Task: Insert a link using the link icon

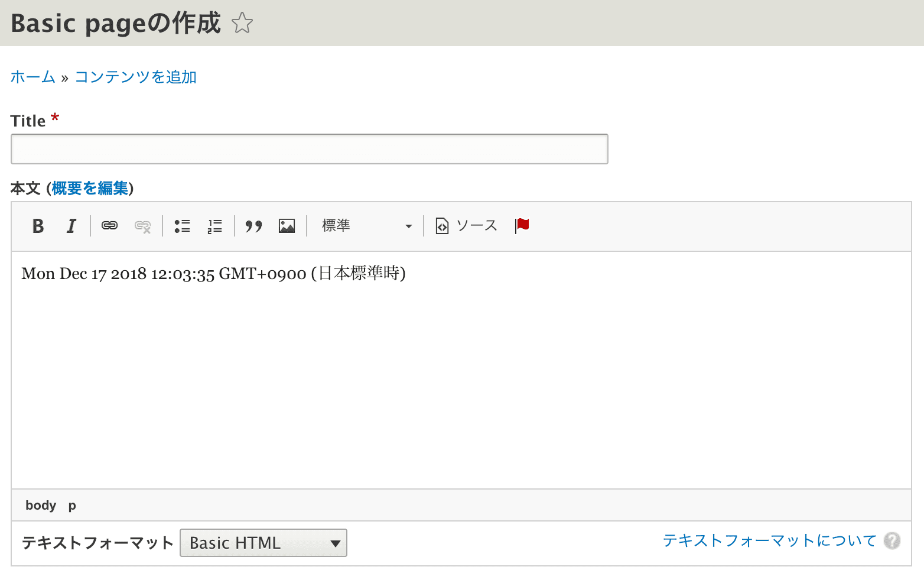Action: (x=109, y=225)
